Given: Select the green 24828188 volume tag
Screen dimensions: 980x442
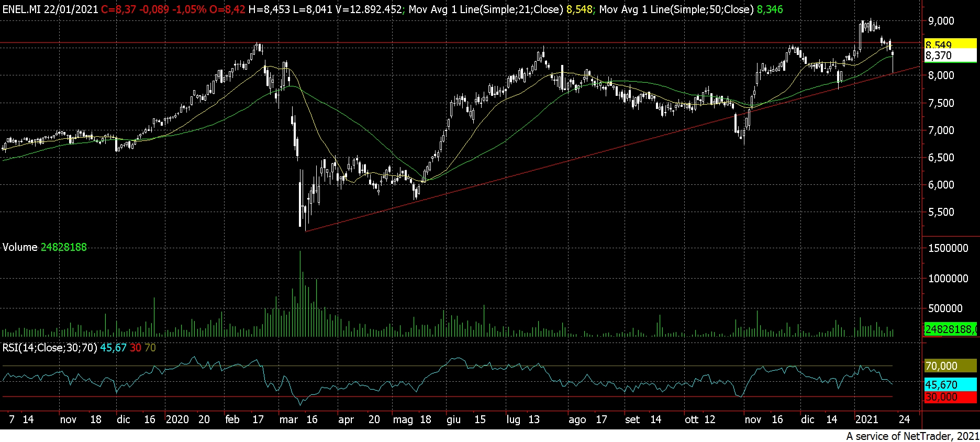Looking at the screenshot, I should click(x=950, y=329).
